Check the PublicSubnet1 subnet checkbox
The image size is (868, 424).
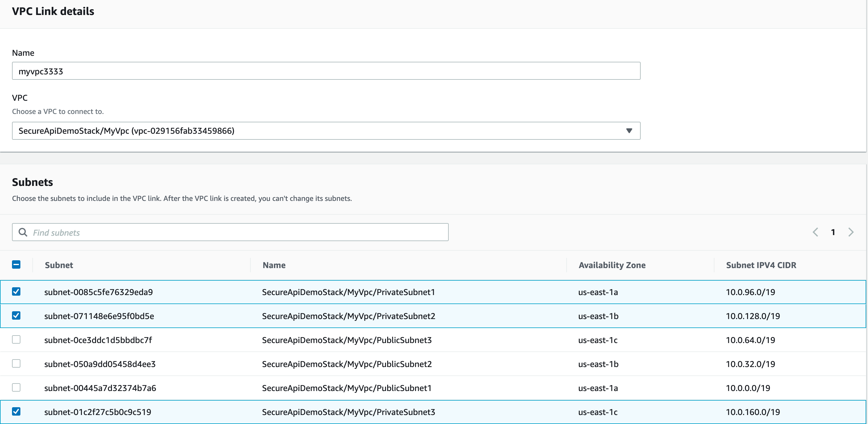point(16,388)
